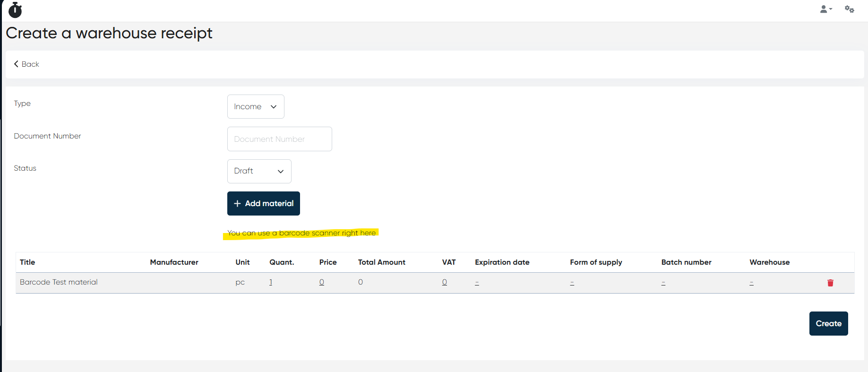The image size is (868, 372).
Task: Edit the price value in row
Action: click(322, 282)
